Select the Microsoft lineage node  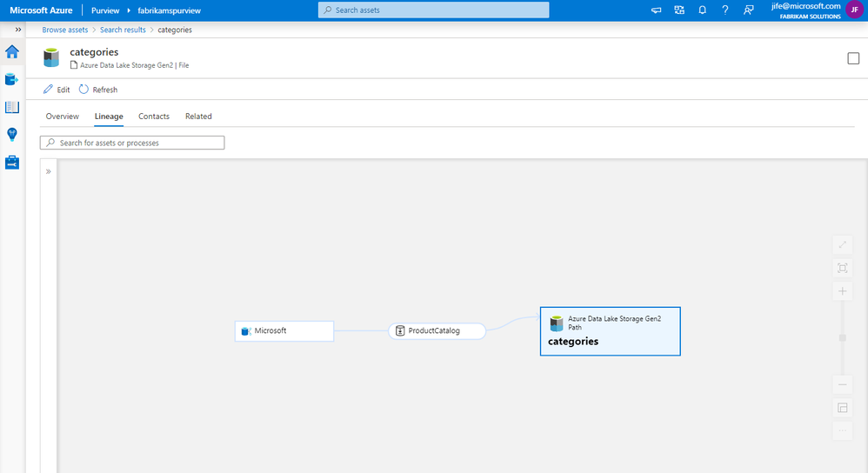click(284, 330)
